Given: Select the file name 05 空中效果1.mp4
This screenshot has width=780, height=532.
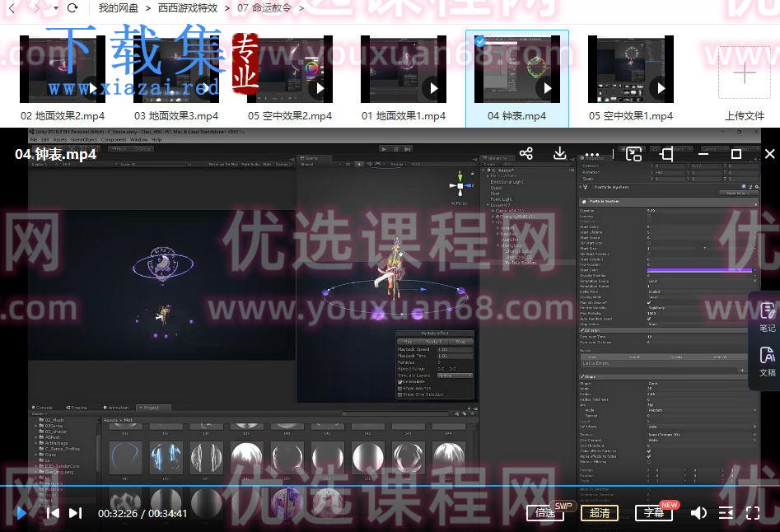Looking at the screenshot, I should click(631, 116).
